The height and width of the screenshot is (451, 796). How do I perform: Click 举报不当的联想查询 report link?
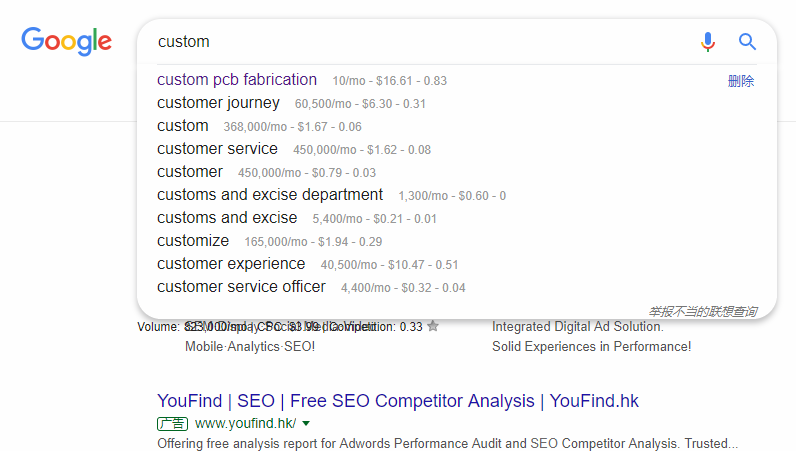702,311
